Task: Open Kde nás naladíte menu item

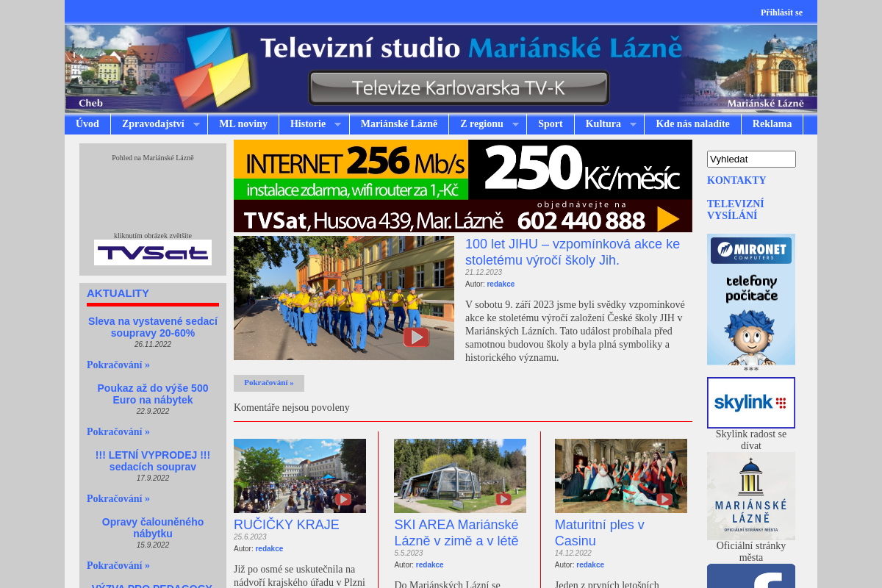Action: coord(693,124)
